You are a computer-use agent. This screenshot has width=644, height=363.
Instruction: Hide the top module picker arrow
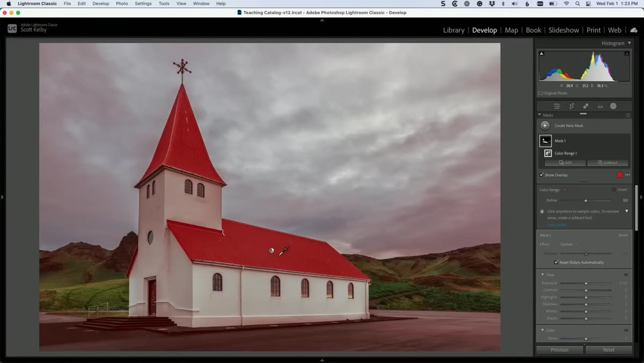pyautogui.click(x=322, y=20)
